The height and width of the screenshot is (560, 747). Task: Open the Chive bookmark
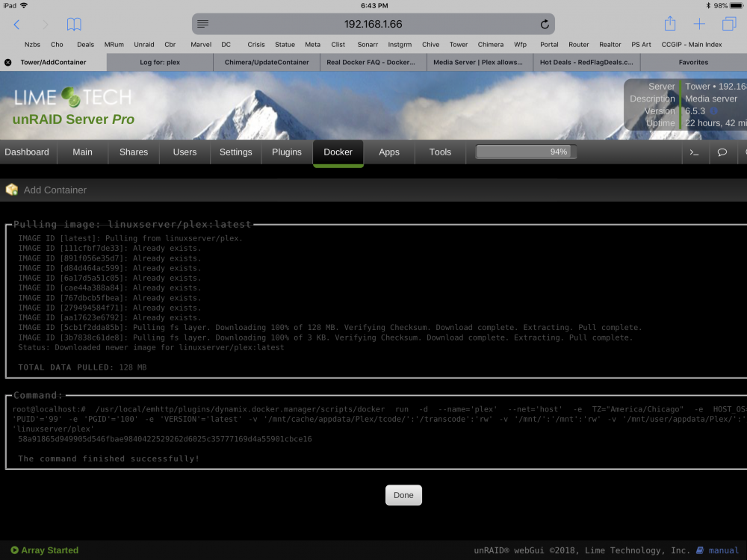click(x=431, y=44)
